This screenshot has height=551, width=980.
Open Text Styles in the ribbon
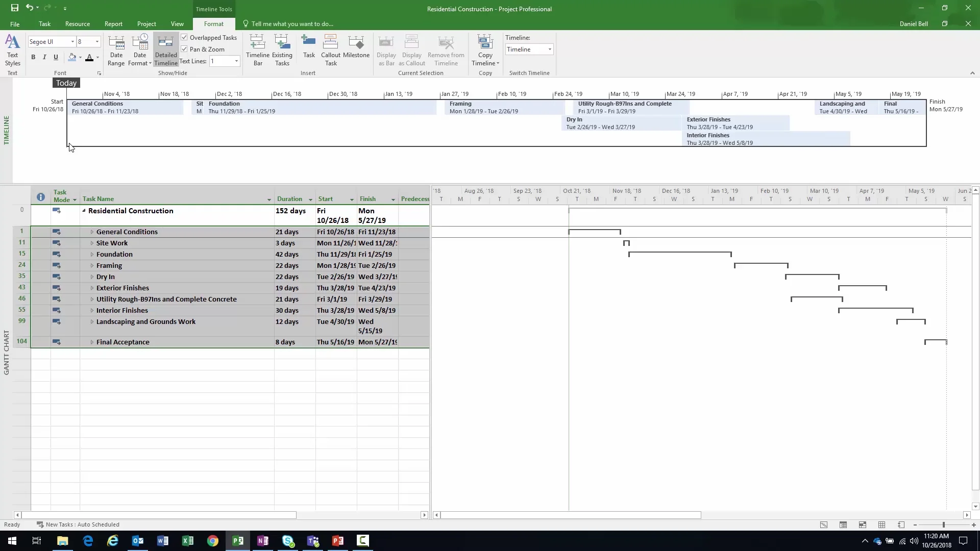pos(12,51)
